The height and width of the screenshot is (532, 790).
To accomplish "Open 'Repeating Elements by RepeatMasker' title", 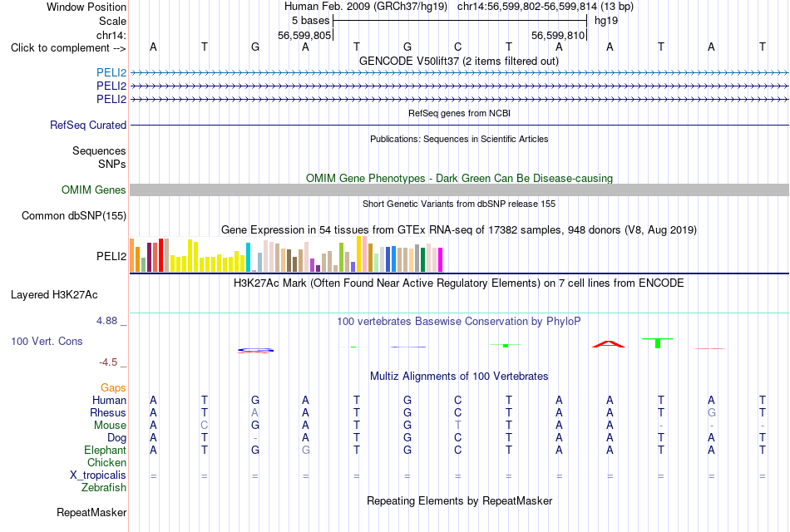I will 459,500.
